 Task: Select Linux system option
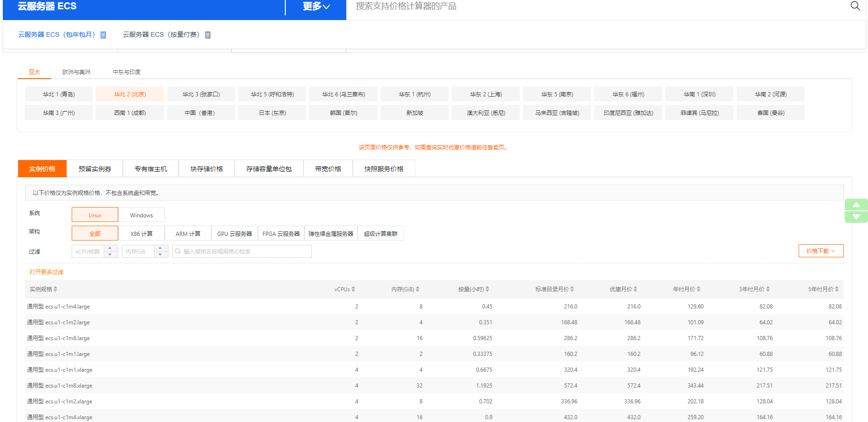pyautogui.click(x=95, y=215)
